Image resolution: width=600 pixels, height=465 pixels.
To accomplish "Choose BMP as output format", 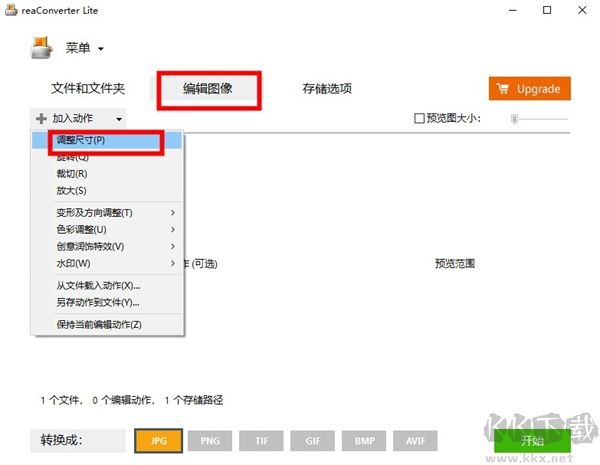I will coord(364,441).
